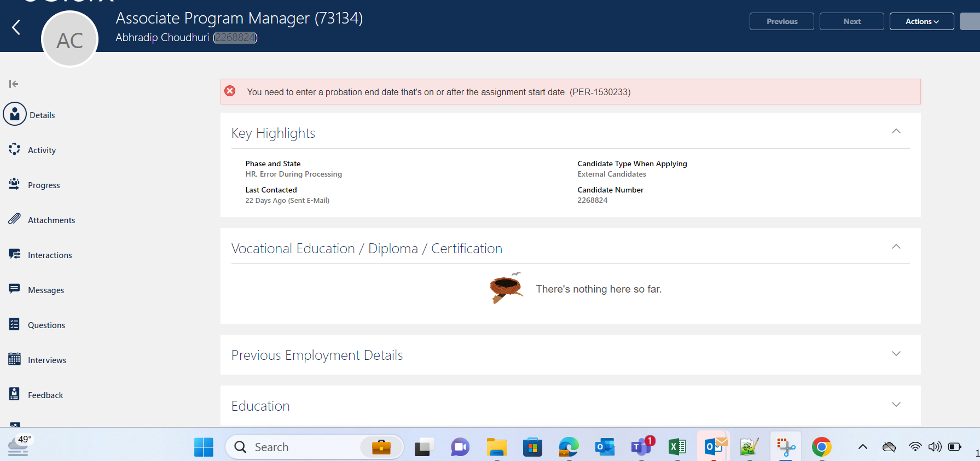Collapse the left navigation panel
This screenshot has width=980, height=461.
14,84
